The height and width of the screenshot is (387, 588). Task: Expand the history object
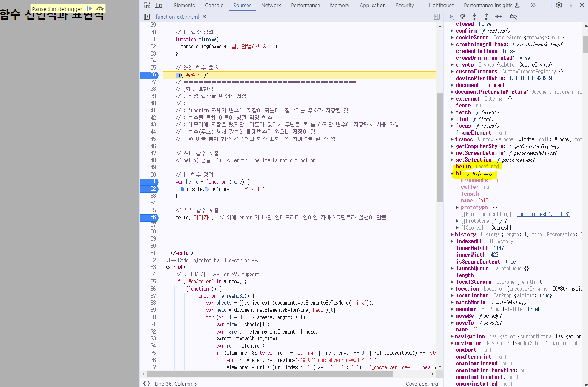click(x=452, y=235)
